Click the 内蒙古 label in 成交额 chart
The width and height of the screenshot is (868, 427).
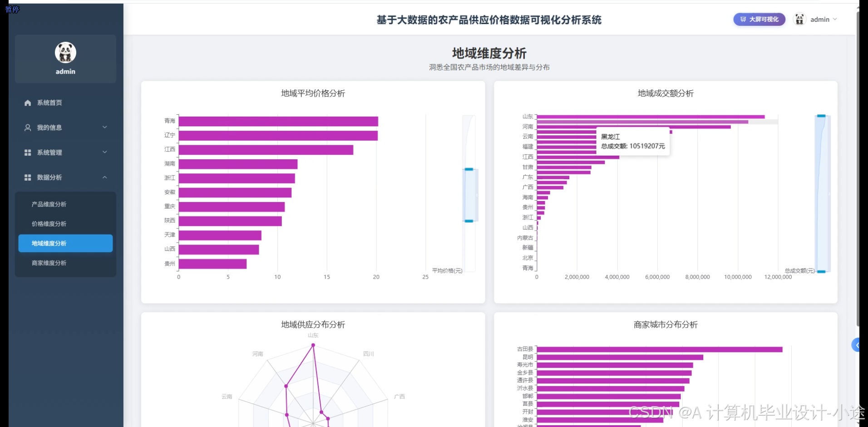(x=525, y=238)
